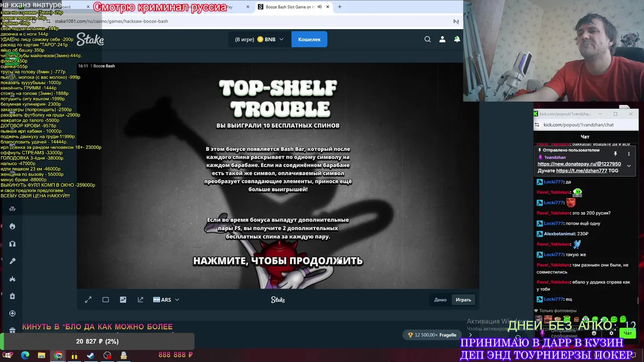The height and width of the screenshot is (362, 644).
Task: Open the fire icon in Stake sidebar
Action: 13,226
